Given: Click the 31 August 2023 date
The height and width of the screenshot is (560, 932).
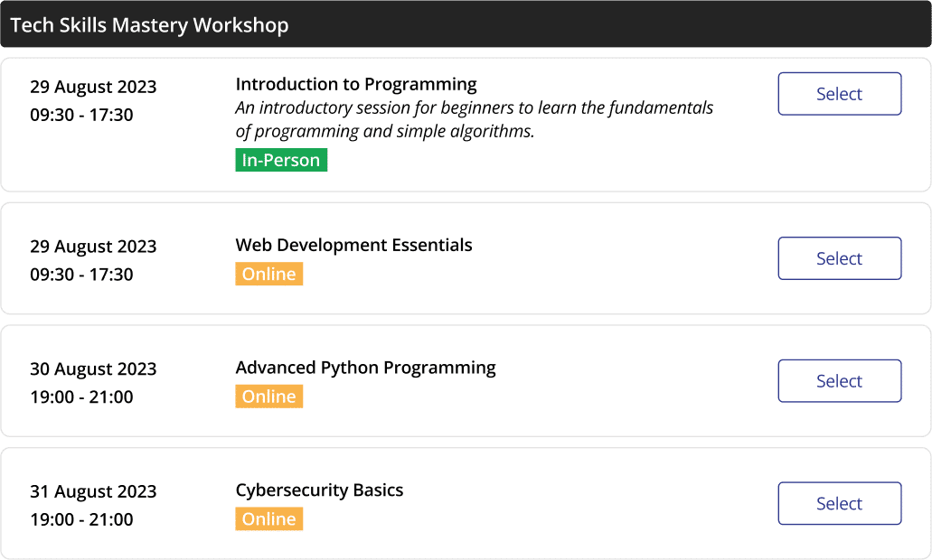Looking at the screenshot, I should (93, 491).
